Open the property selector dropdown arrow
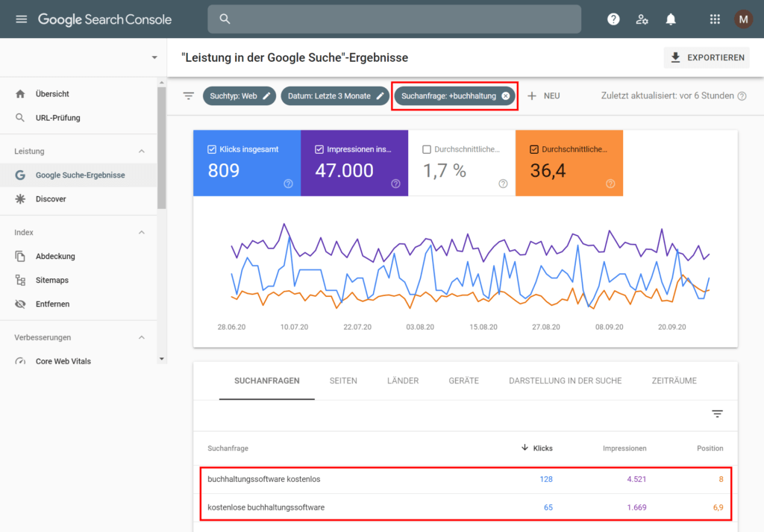764x532 pixels. click(154, 57)
